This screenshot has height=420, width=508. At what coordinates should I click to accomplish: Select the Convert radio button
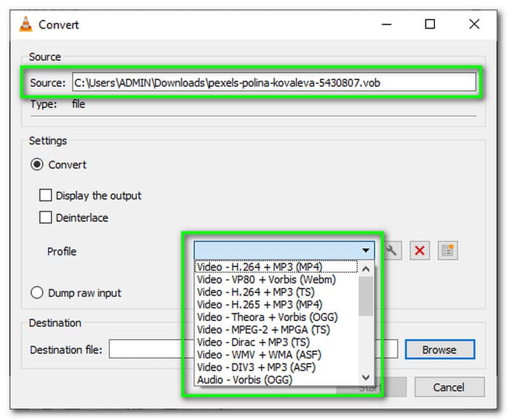[37, 164]
